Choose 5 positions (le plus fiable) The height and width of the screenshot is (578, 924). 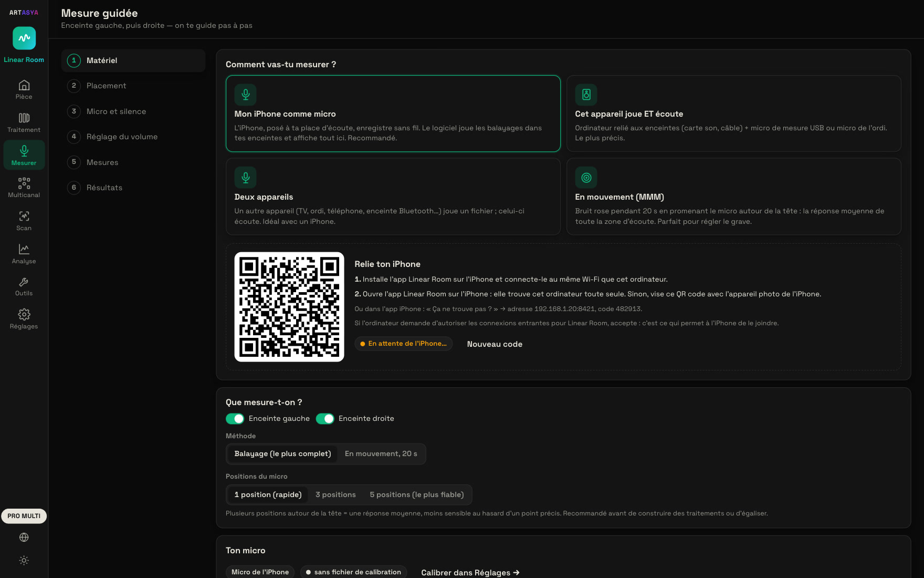tap(417, 494)
